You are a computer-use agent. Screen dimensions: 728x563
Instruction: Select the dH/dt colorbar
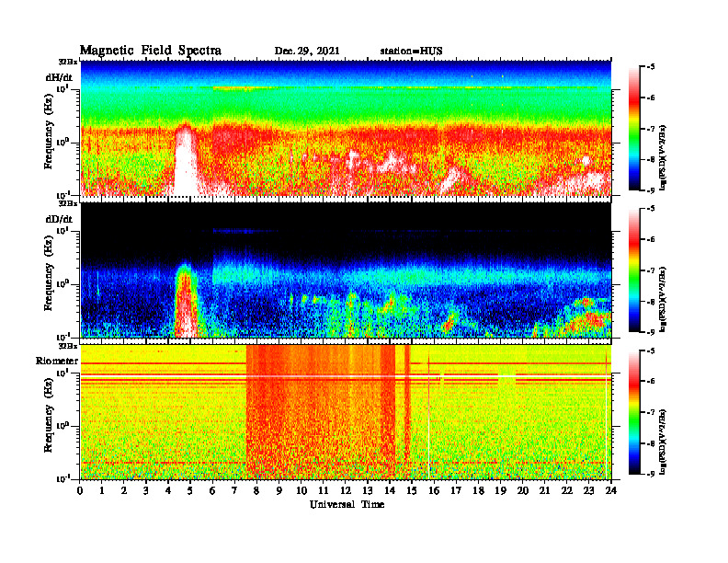633,129
